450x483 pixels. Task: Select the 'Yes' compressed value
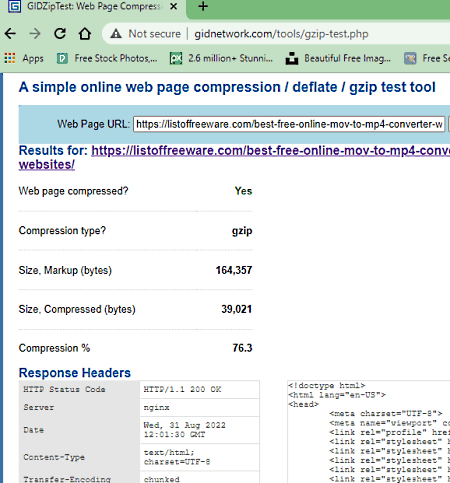click(243, 191)
